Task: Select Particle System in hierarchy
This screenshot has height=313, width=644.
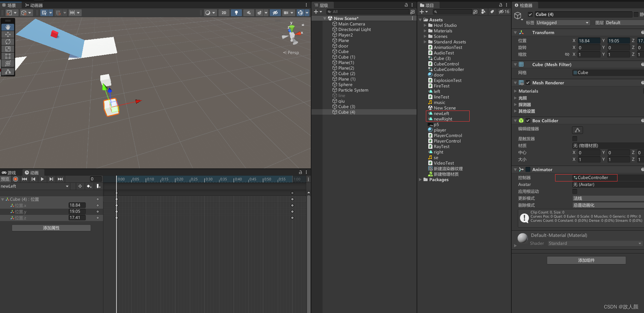Action: (353, 90)
